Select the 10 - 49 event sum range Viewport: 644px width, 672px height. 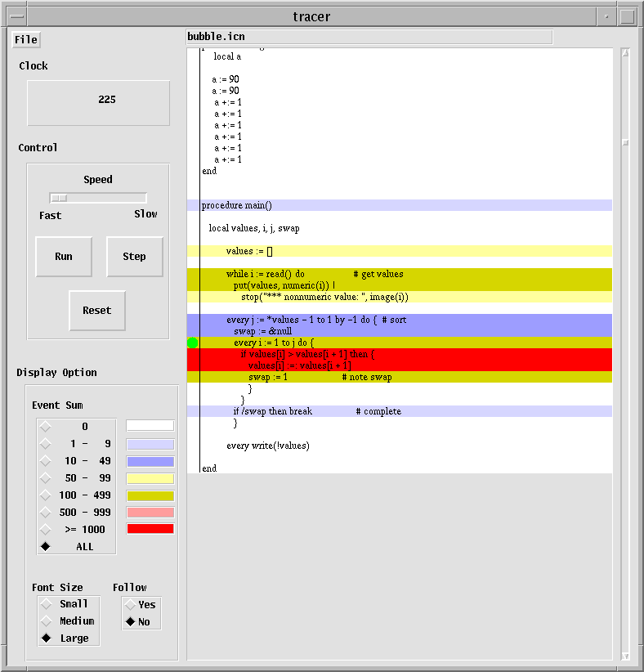[46, 461]
